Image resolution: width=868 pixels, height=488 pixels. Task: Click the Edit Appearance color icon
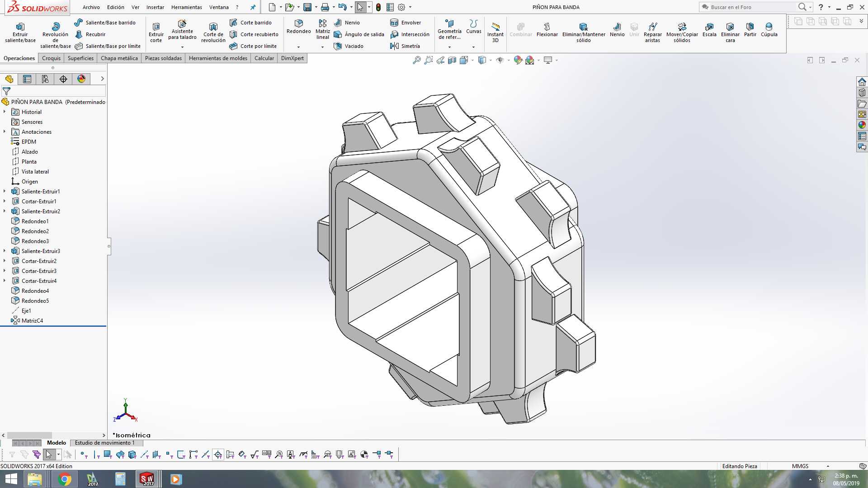click(x=518, y=60)
